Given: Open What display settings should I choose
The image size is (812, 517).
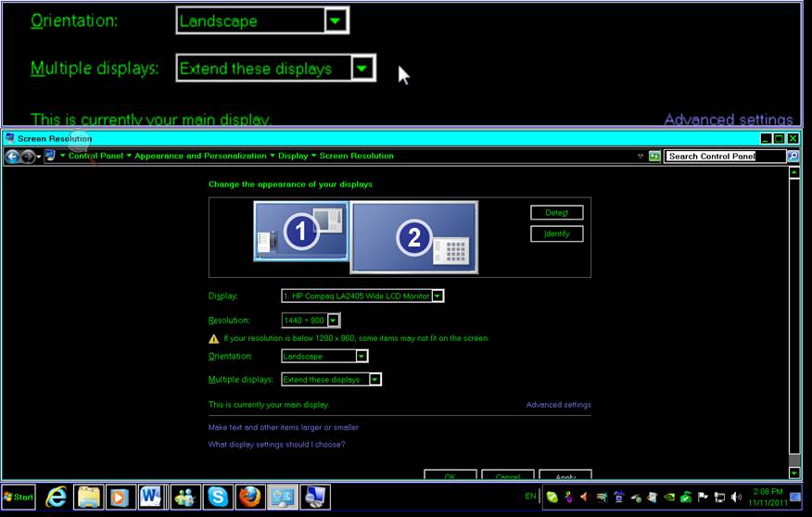Looking at the screenshot, I should coord(276,445).
